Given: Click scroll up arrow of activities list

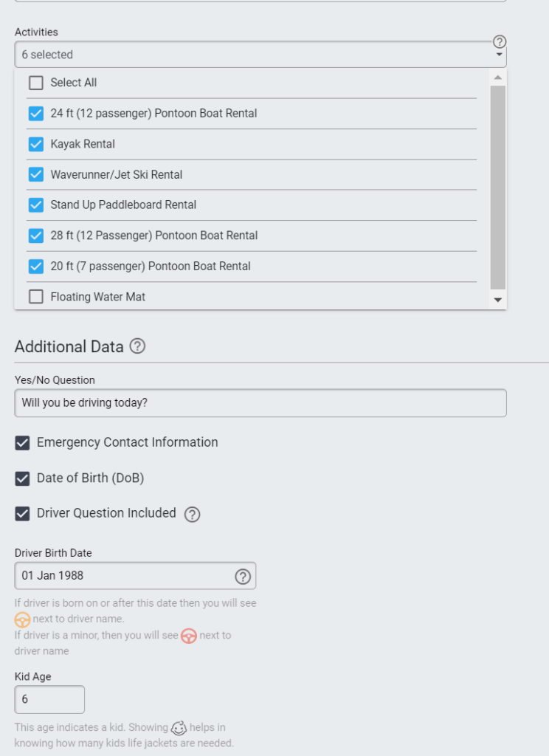Looking at the screenshot, I should 498,78.
